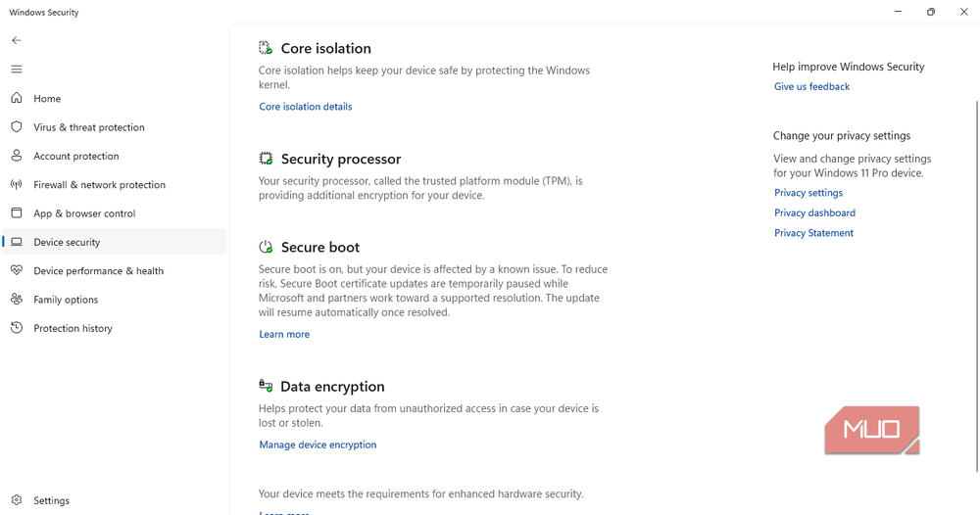The image size is (980, 515).
Task: Open Privacy Statement link
Action: point(813,233)
